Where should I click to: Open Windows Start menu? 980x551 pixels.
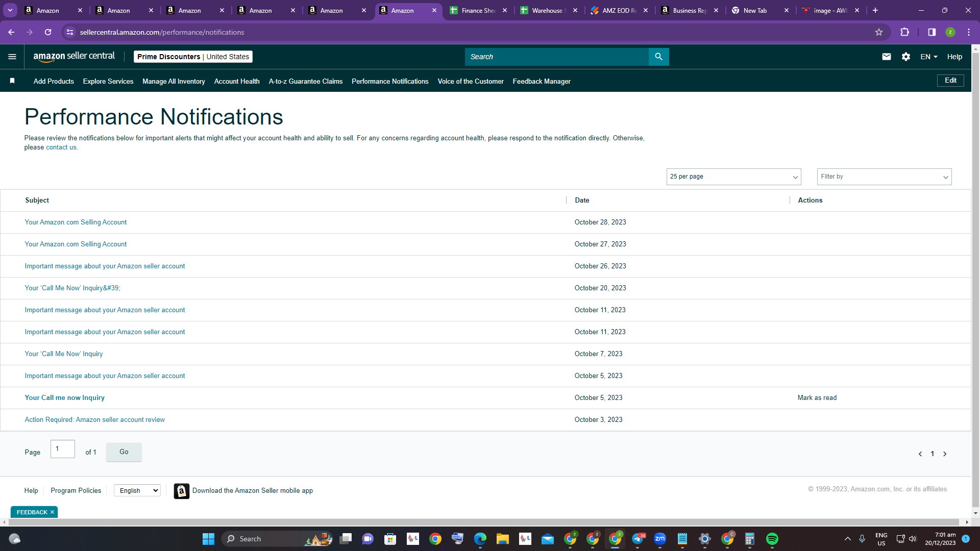tap(208, 539)
